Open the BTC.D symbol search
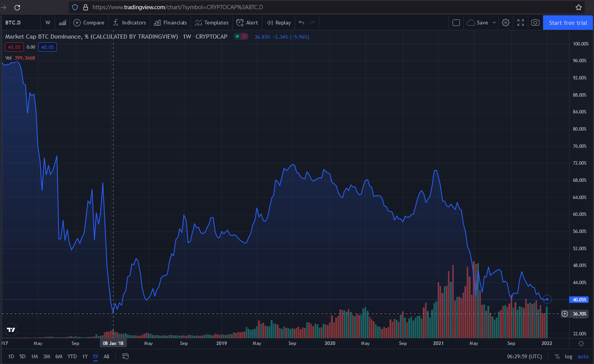The image size is (594, 364). click(x=13, y=23)
